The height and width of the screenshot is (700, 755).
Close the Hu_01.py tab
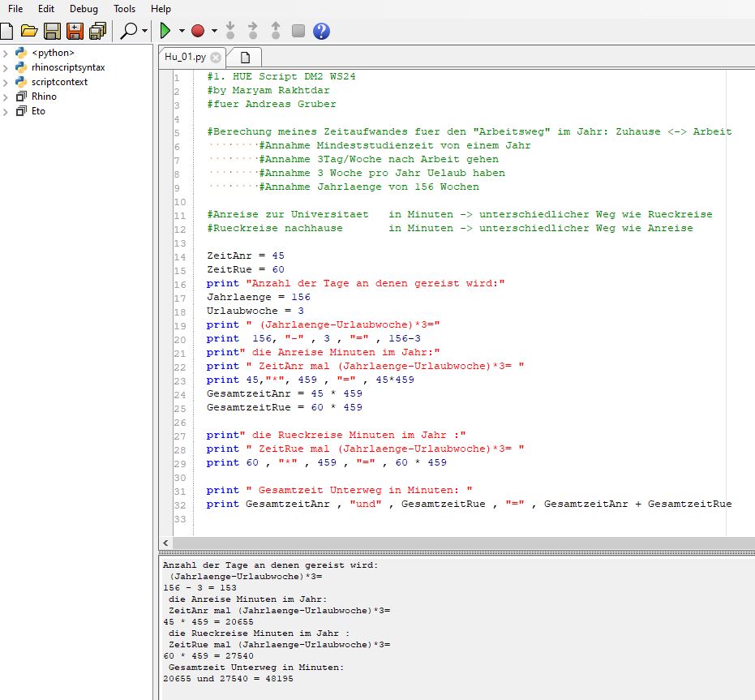pyautogui.click(x=213, y=57)
